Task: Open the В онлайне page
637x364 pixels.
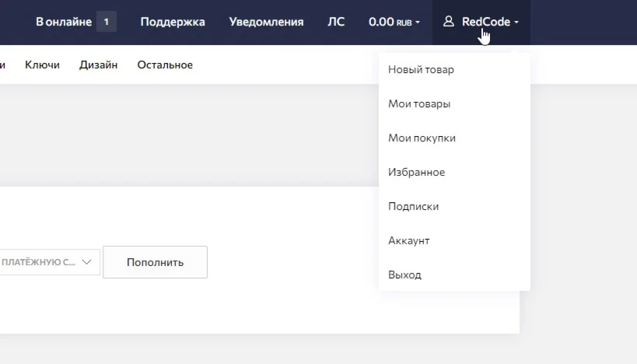Action: tap(64, 22)
